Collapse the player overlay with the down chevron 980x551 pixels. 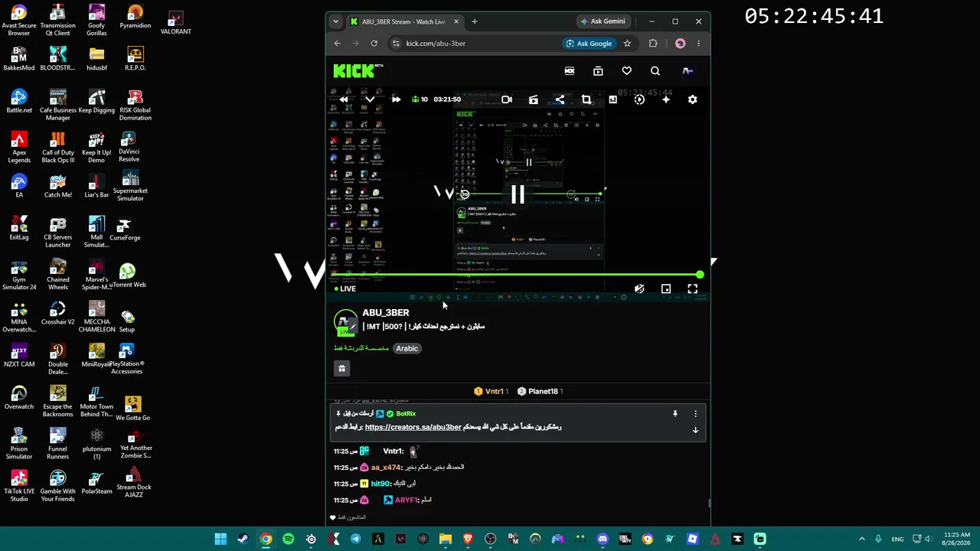[x=370, y=99]
